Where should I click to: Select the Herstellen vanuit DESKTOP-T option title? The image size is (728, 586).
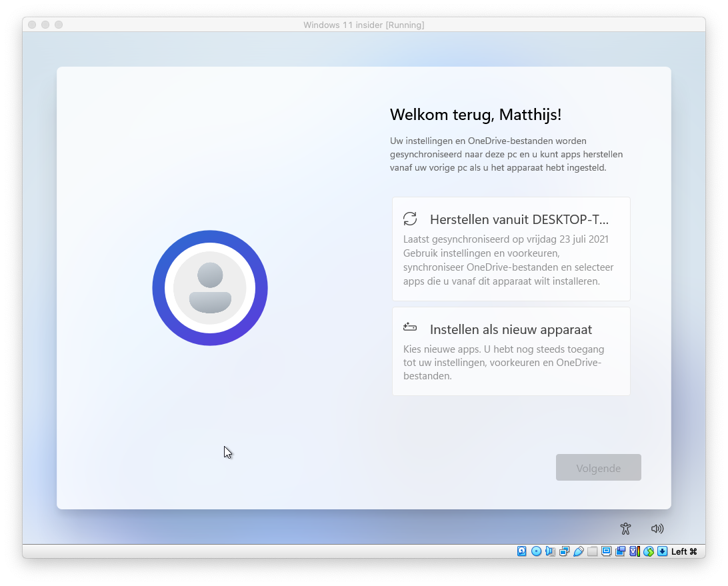click(x=519, y=219)
